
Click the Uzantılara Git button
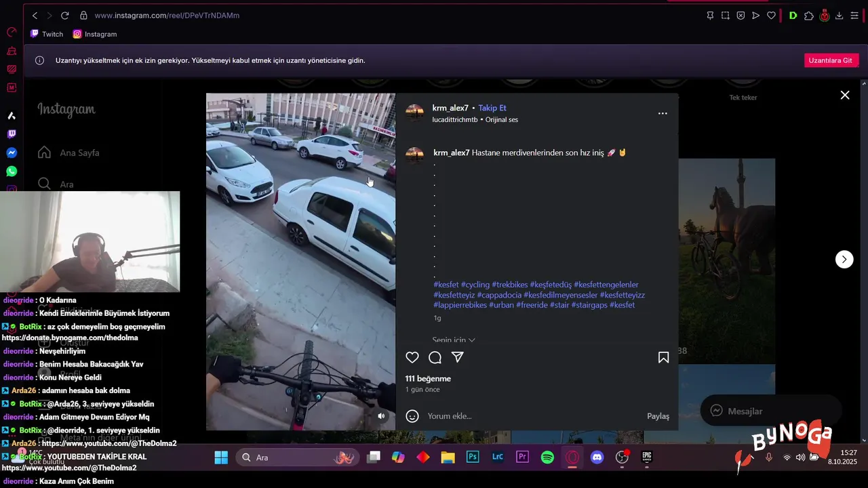pos(831,60)
